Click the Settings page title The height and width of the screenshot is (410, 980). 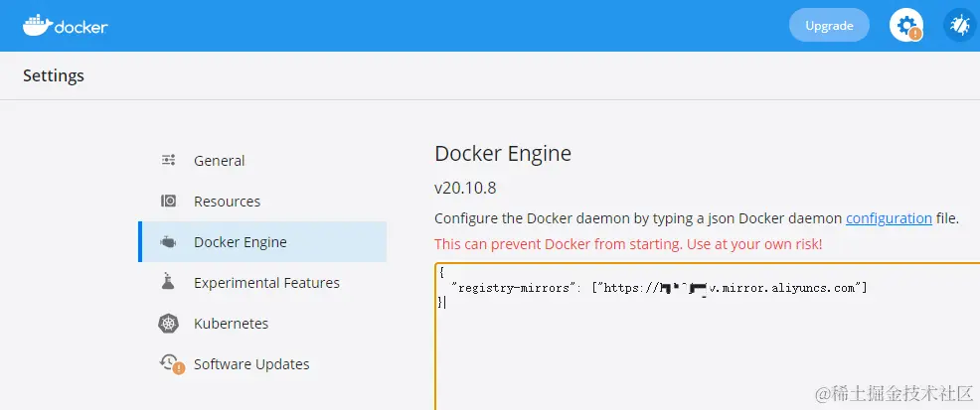53,76
